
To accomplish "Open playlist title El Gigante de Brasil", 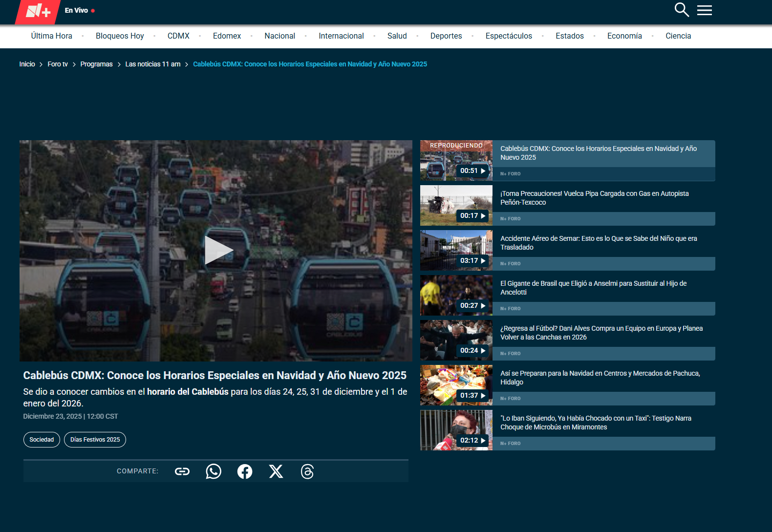I will pos(594,288).
